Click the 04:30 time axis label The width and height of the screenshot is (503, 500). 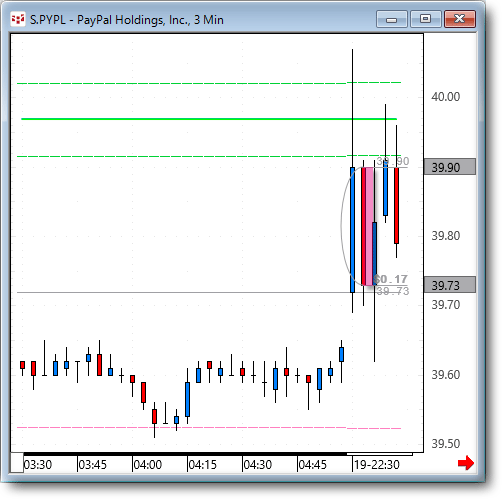(258, 464)
